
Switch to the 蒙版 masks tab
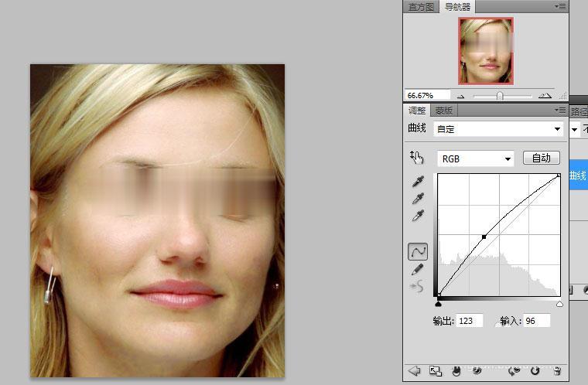(x=444, y=111)
